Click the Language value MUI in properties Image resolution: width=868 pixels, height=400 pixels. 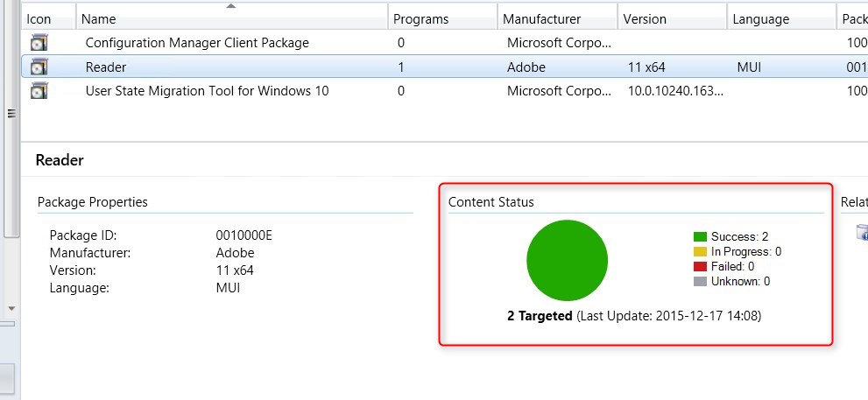coord(228,288)
